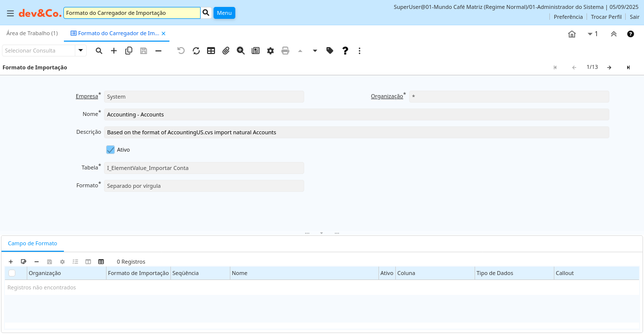Uncheck the Ativo checkbox
This screenshot has height=334, width=644.
110,150
